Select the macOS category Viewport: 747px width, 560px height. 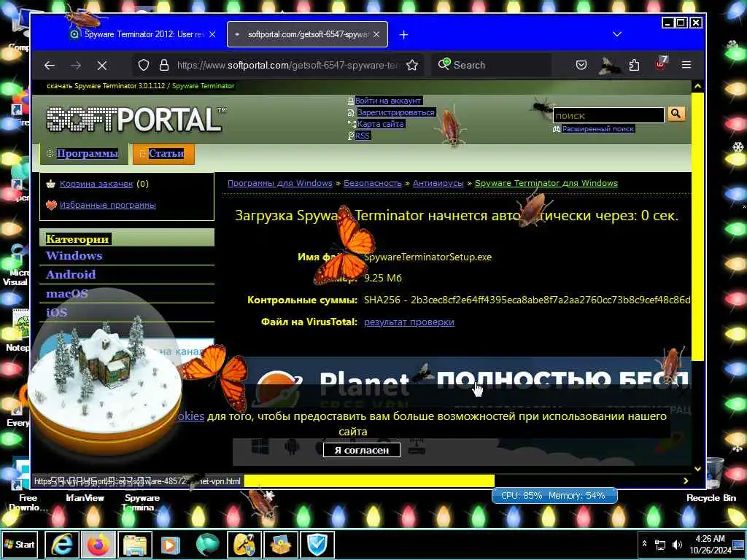pyautogui.click(x=66, y=294)
